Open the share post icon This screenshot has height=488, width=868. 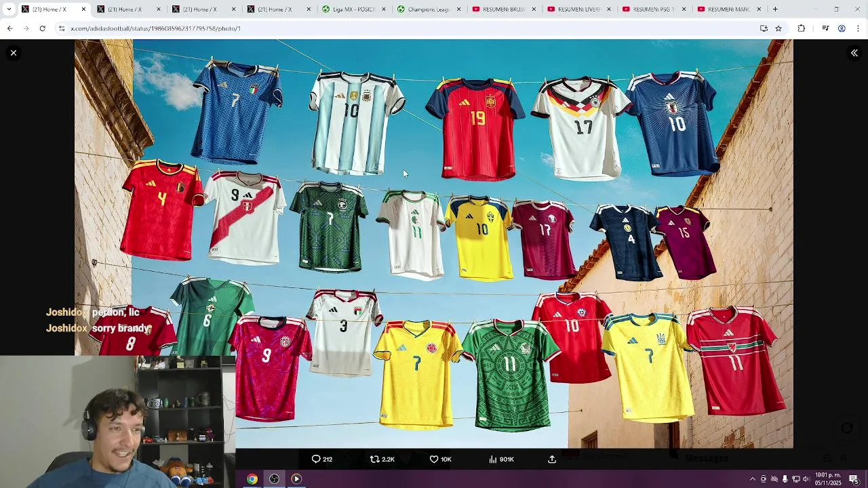click(x=552, y=459)
